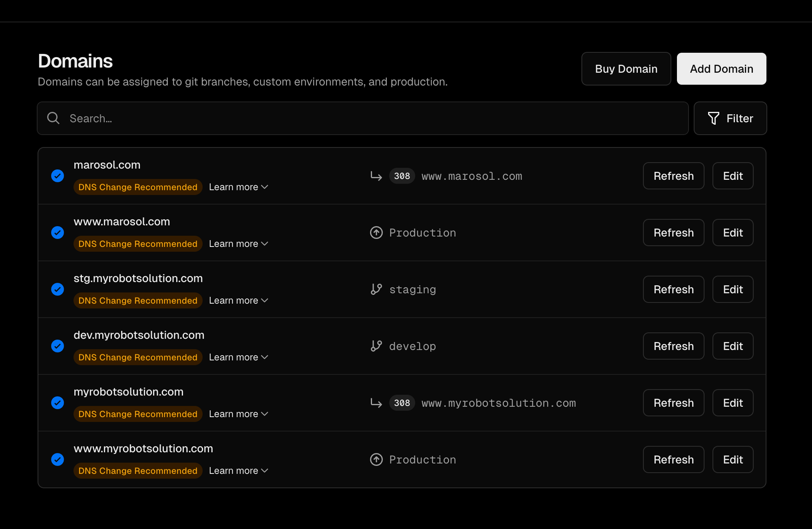Expand Learn more under marosol.com
812x529 pixels.
point(238,187)
